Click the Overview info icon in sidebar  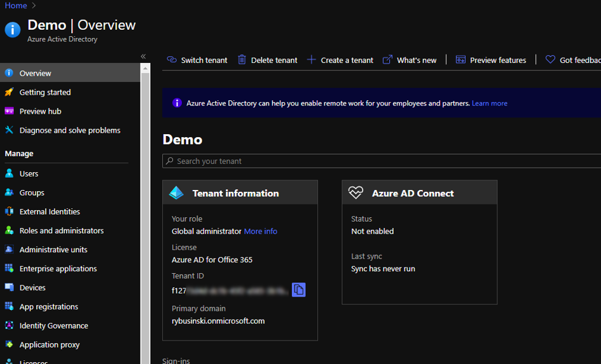pyautogui.click(x=9, y=72)
